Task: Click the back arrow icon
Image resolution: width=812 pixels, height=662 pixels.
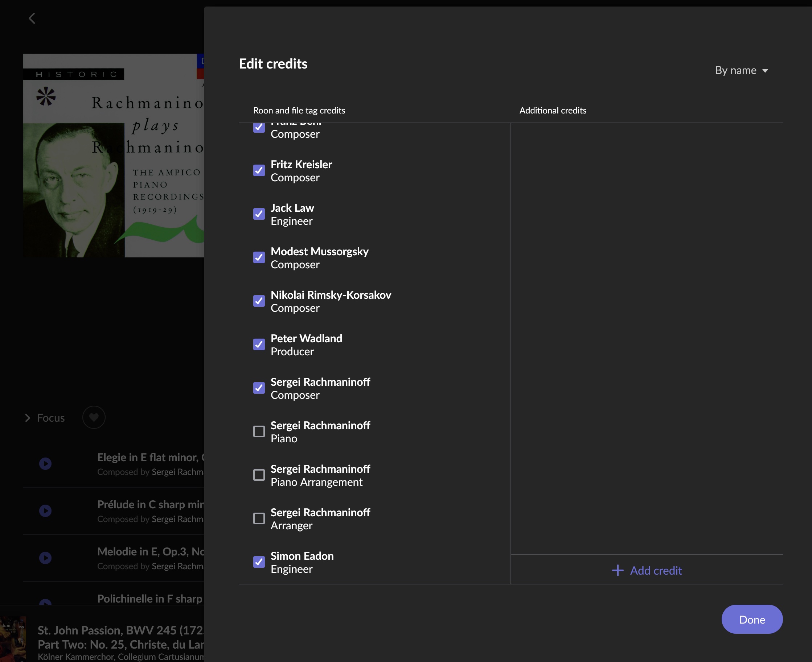Action: coord(32,18)
